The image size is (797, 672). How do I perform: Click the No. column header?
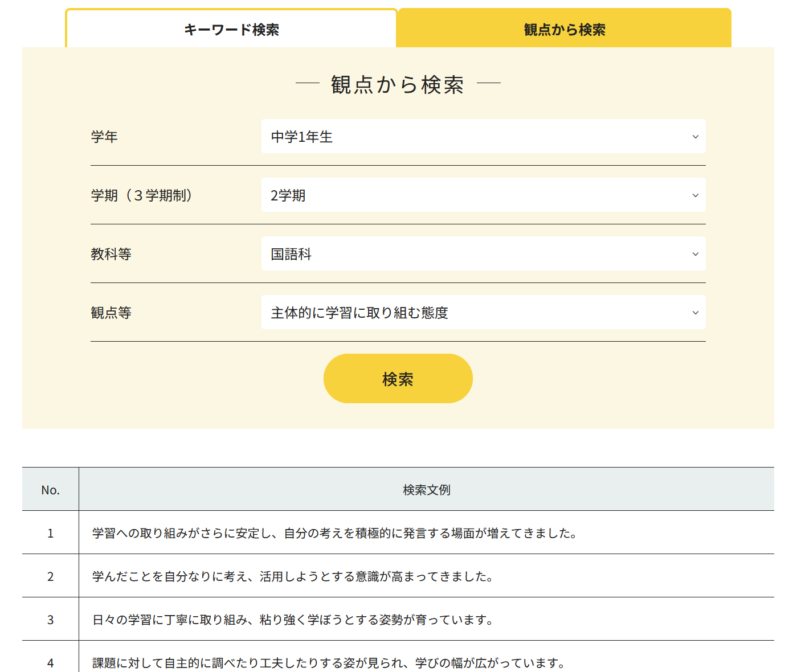[50, 490]
